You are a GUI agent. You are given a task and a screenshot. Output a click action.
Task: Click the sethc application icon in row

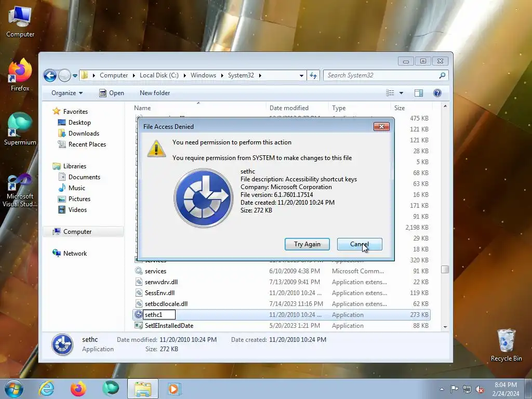click(x=138, y=314)
